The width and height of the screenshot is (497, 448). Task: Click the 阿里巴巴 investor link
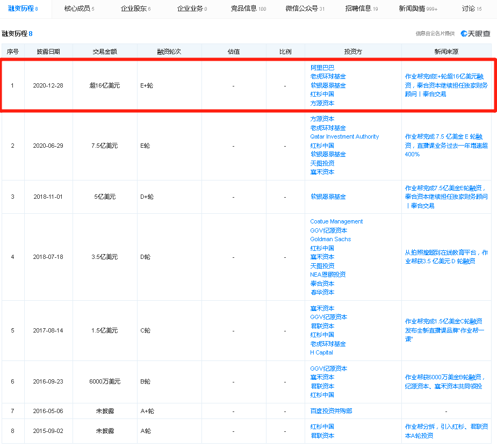tap(322, 68)
